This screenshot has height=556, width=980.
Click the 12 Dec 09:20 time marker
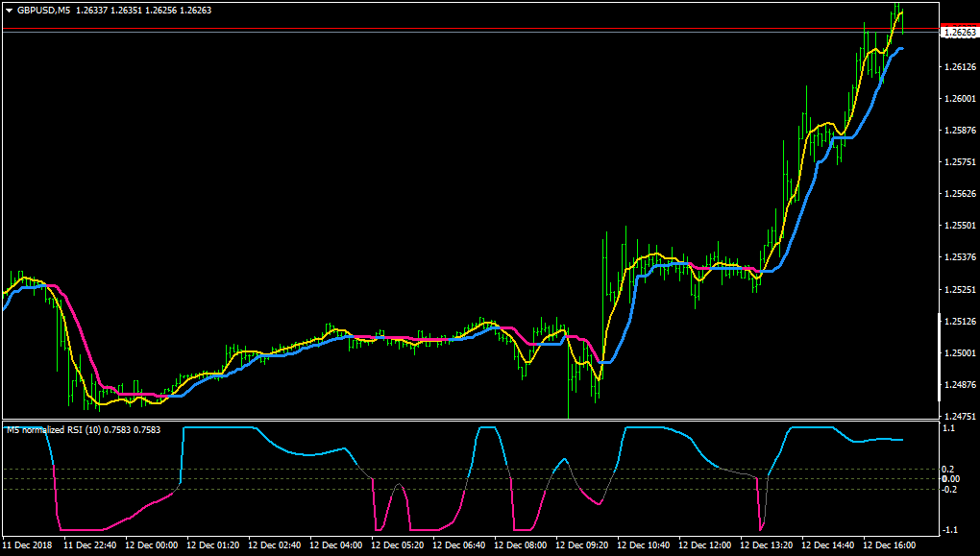581,545
